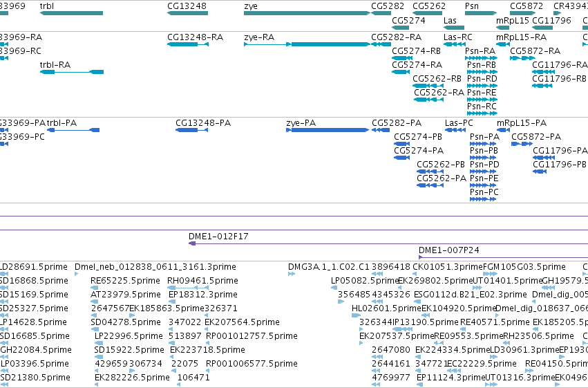The height and width of the screenshot is (388, 588).
Task: Select transcript CG5262-RA
Action: 429,100
